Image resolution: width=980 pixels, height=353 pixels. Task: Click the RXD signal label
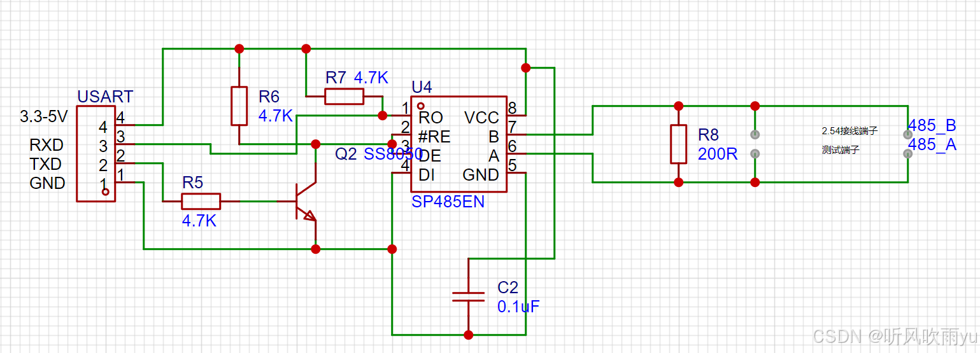[46, 145]
